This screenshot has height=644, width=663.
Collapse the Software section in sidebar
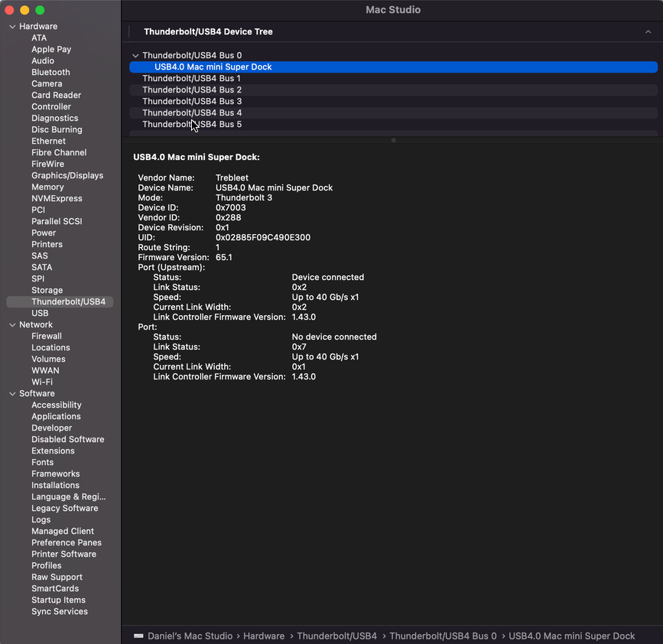(12, 394)
